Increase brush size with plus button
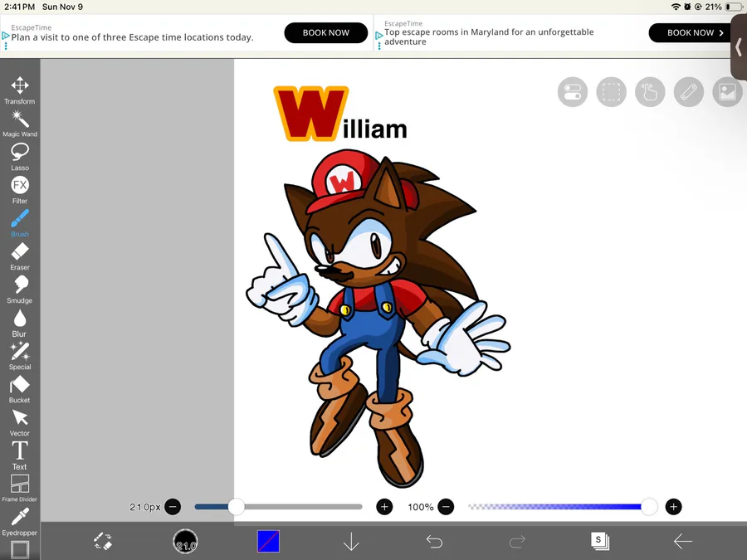This screenshot has height=560, width=747. pyautogui.click(x=384, y=507)
